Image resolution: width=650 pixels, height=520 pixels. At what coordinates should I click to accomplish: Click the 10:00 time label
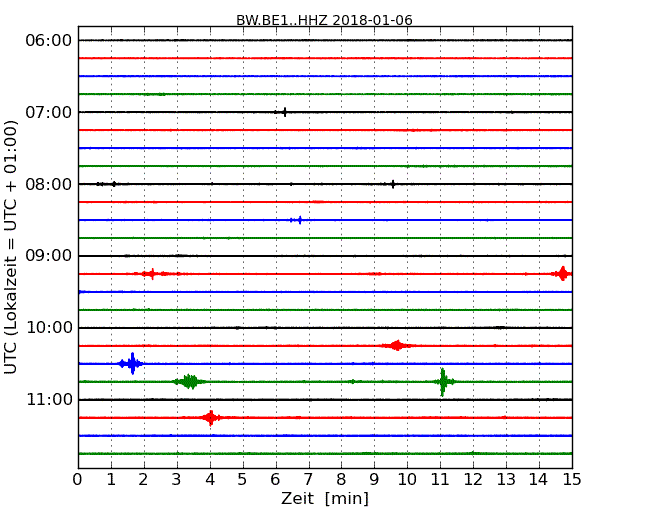tap(49, 328)
